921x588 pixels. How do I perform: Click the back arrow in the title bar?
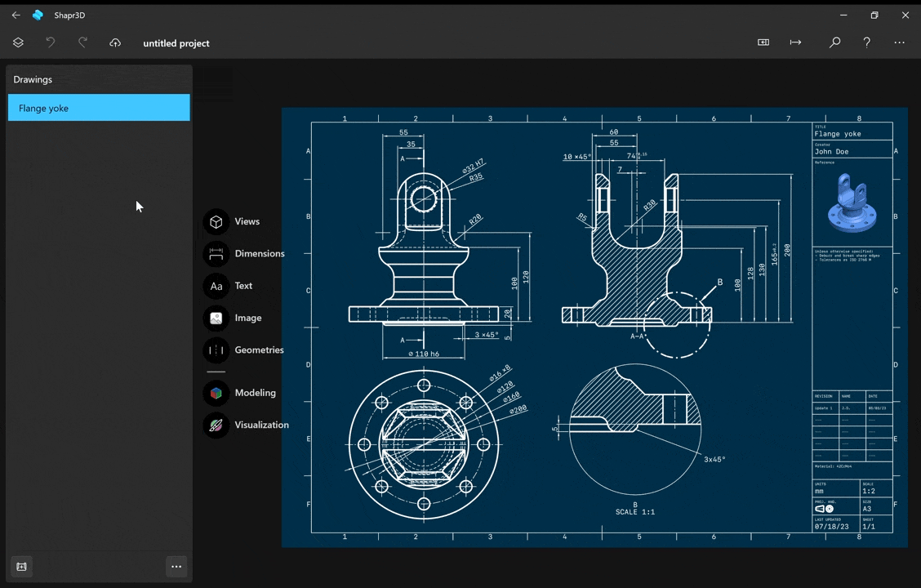[16, 15]
